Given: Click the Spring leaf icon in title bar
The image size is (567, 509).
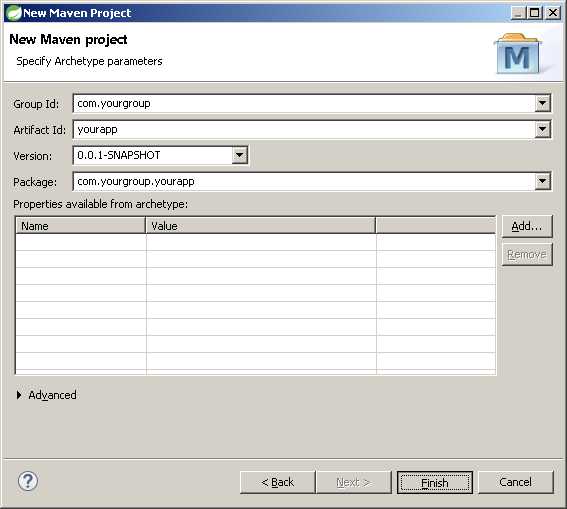Looking at the screenshot, I should pyautogui.click(x=13, y=13).
